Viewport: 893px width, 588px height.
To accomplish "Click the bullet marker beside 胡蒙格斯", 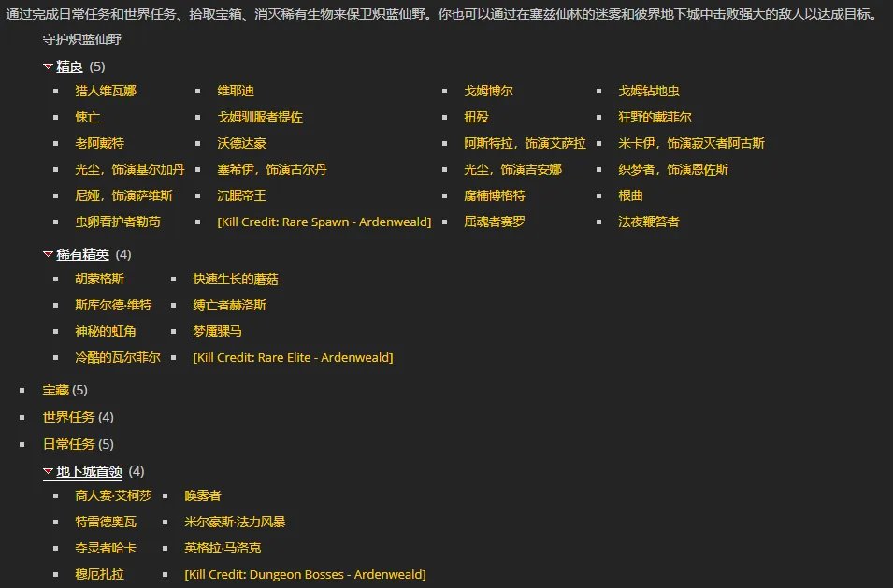I will pos(54,279).
